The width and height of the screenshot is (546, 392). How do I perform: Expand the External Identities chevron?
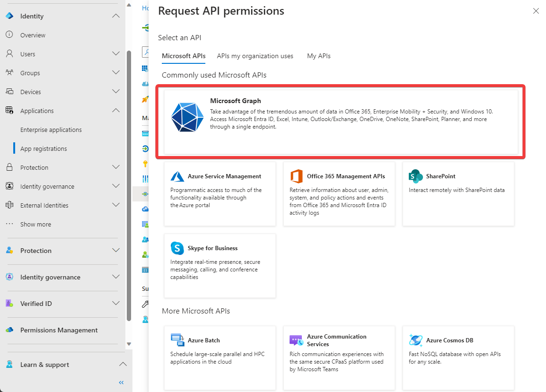pos(116,205)
